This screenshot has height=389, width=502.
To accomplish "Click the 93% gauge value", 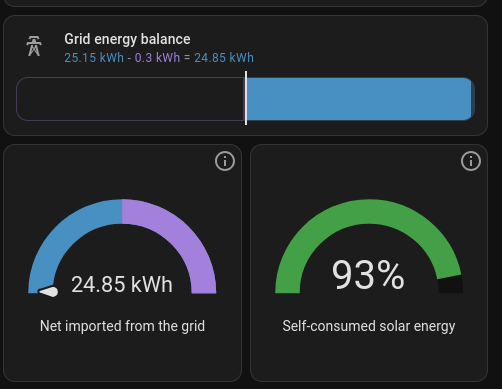I will pos(368,275).
